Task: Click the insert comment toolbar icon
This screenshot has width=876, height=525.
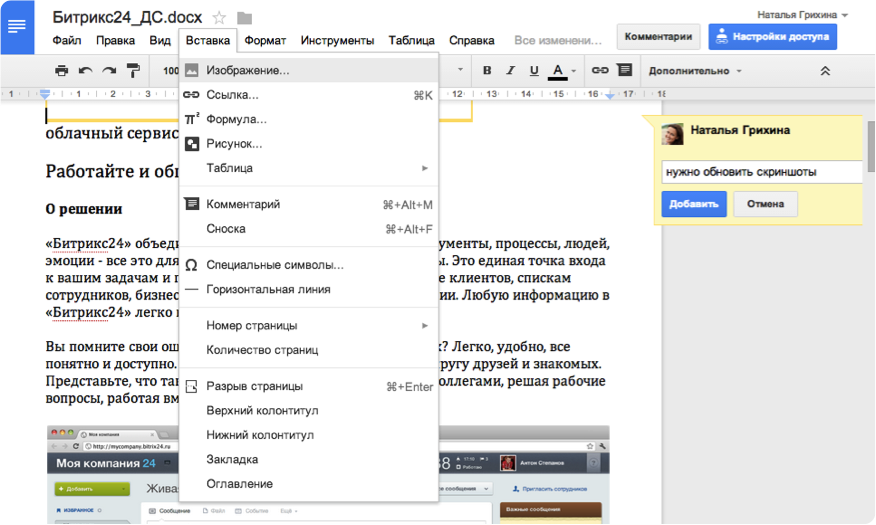Action: [624, 70]
